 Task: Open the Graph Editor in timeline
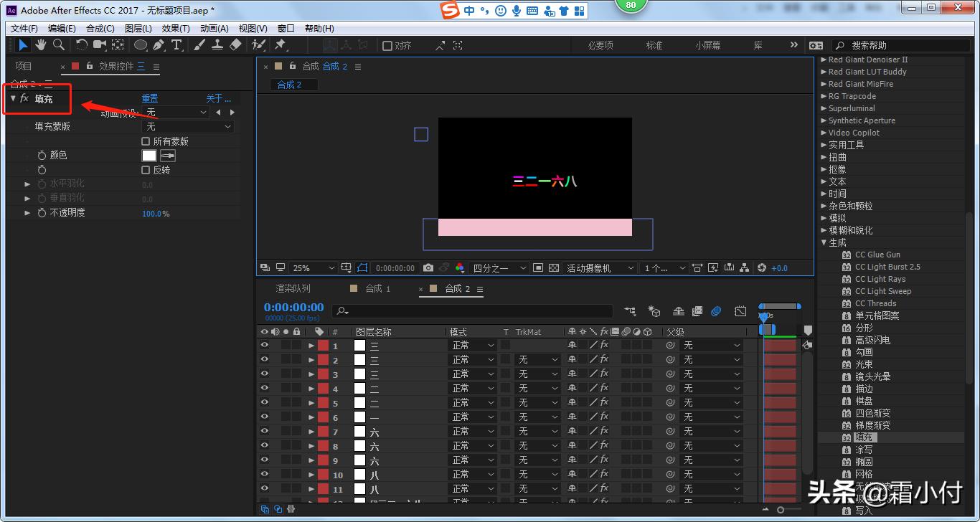[740, 311]
